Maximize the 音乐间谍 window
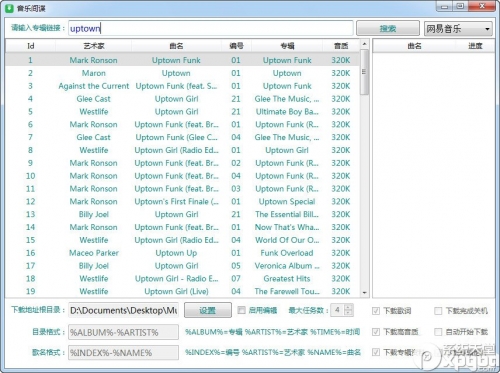 coord(461,6)
